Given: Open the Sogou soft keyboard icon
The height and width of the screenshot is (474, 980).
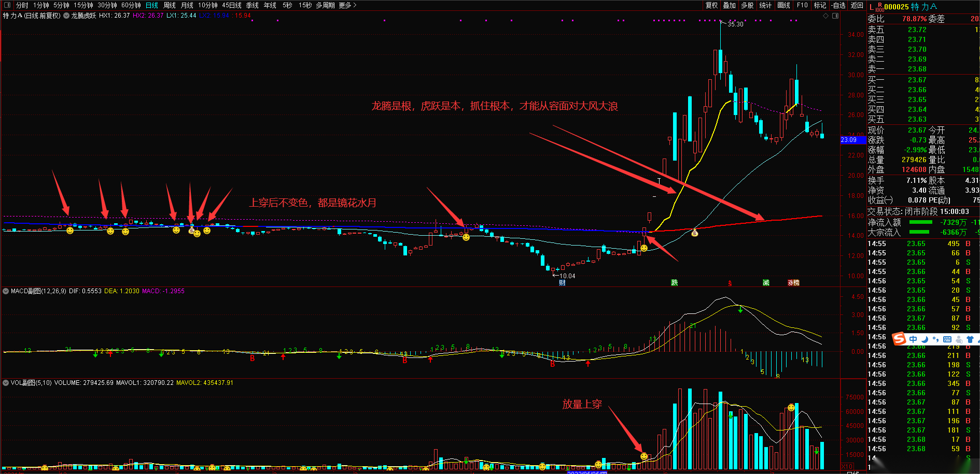Looking at the screenshot, I should (947, 339).
